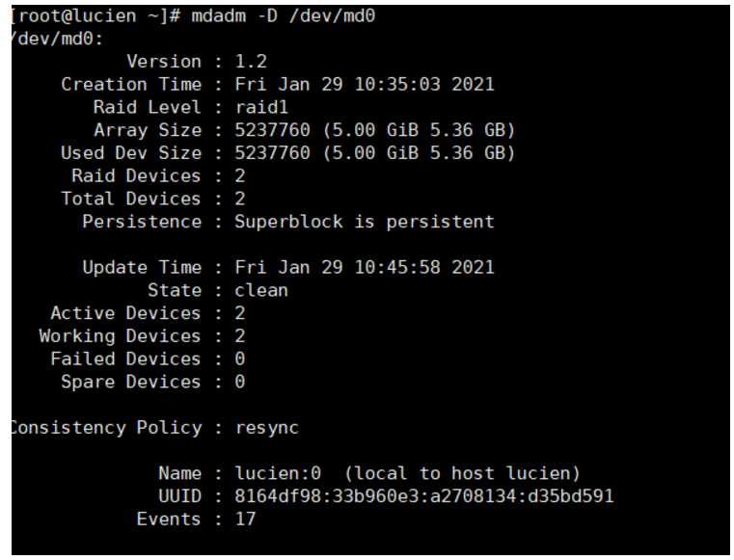The height and width of the screenshot is (560, 734).
Task: Click the State value 'clean'
Action: (261, 290)
